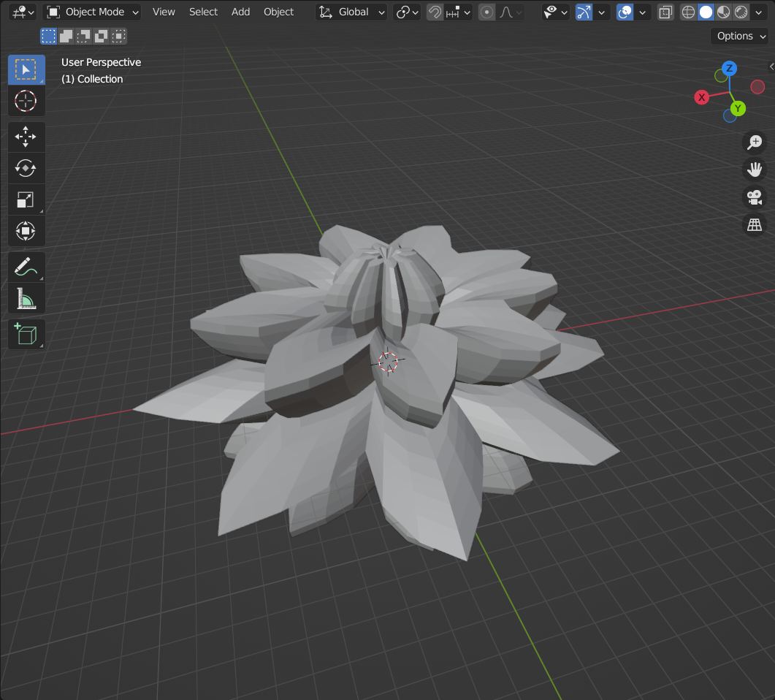The image size is (775, 700).
Task: Set selection mode to extend
Action: [66, 36]
